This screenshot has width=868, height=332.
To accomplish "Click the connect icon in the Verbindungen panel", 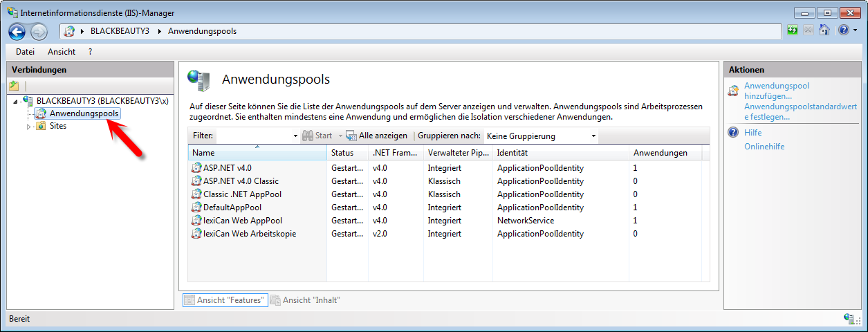I will coord(14,86).
